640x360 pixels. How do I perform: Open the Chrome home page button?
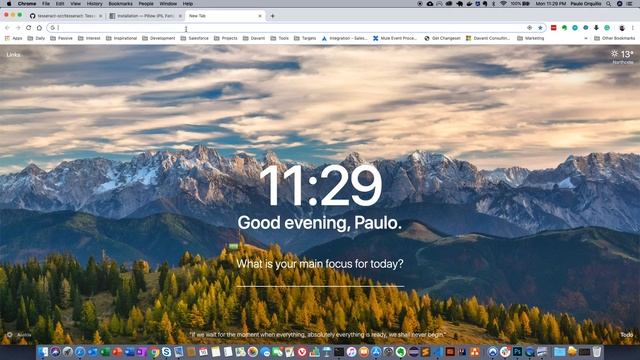click(x=39, y=28)
